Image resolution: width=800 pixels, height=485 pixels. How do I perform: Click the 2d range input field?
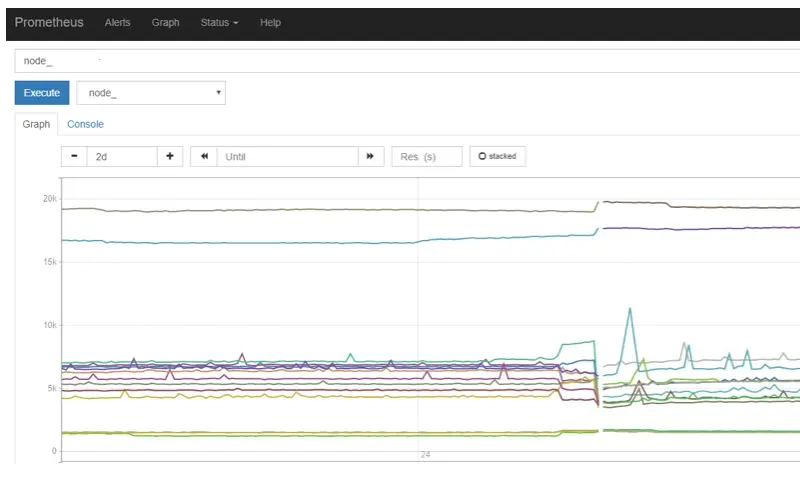tap(122, 157)
